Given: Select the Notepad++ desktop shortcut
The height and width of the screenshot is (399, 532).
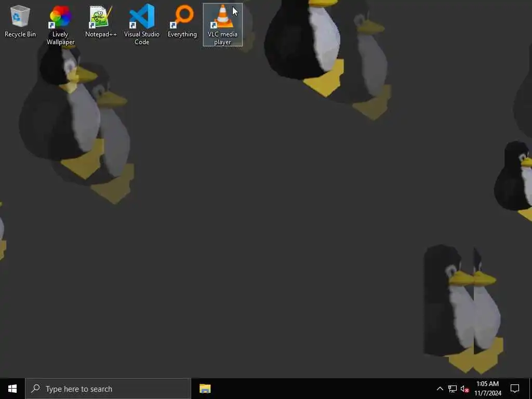Looking at the screenshot, I should coord(101,21).
